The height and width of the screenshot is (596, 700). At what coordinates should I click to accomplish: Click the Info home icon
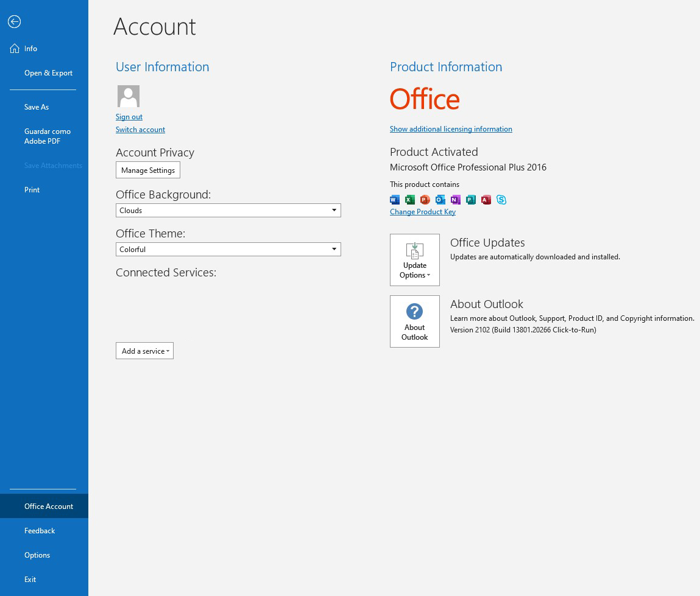coord(15,48)
